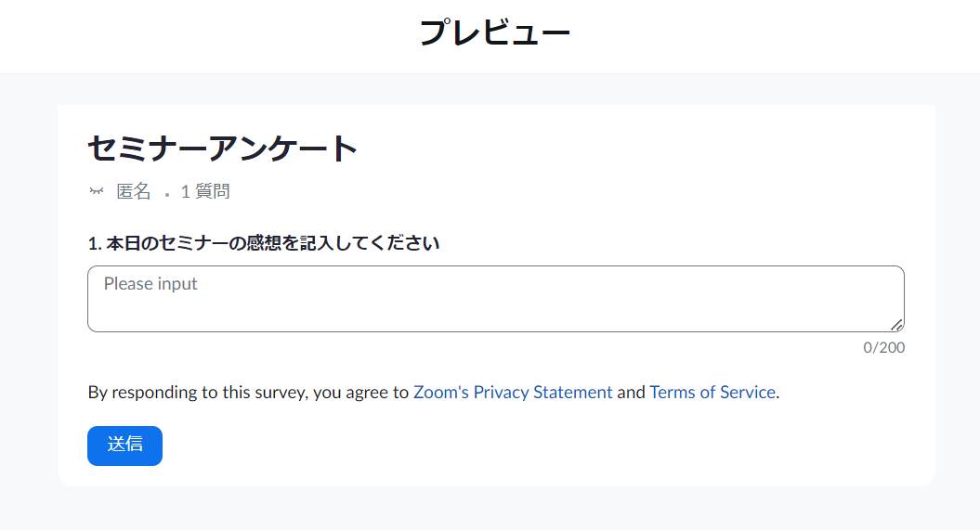Click the word and between the two links

(x=631, y=392)
